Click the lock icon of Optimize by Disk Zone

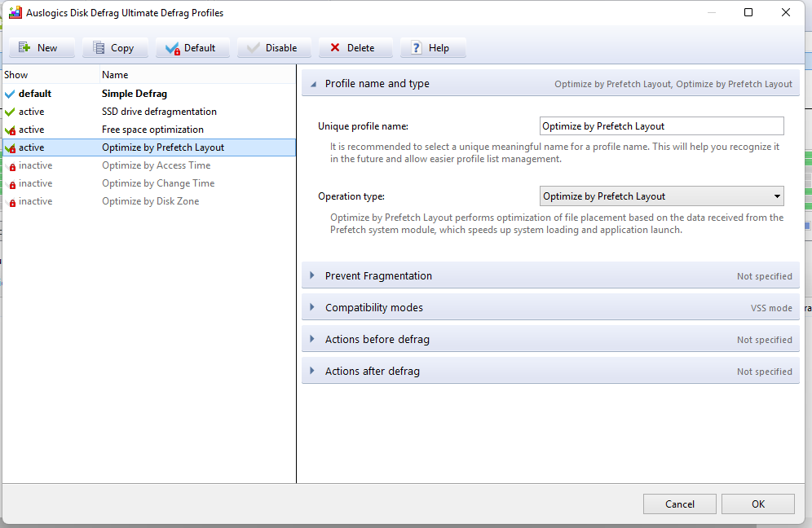(11, 202)
